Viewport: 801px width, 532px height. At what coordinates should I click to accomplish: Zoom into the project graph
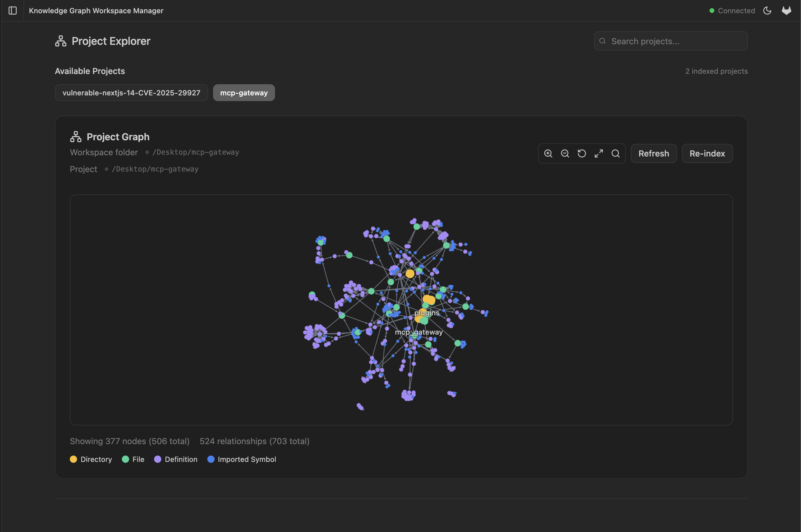coord(548,153)
